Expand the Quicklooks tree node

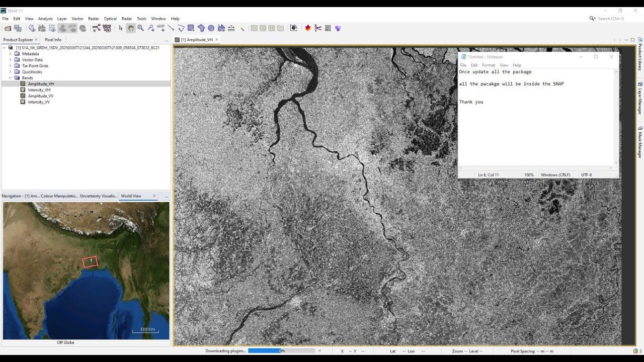[x=10, y=72]
